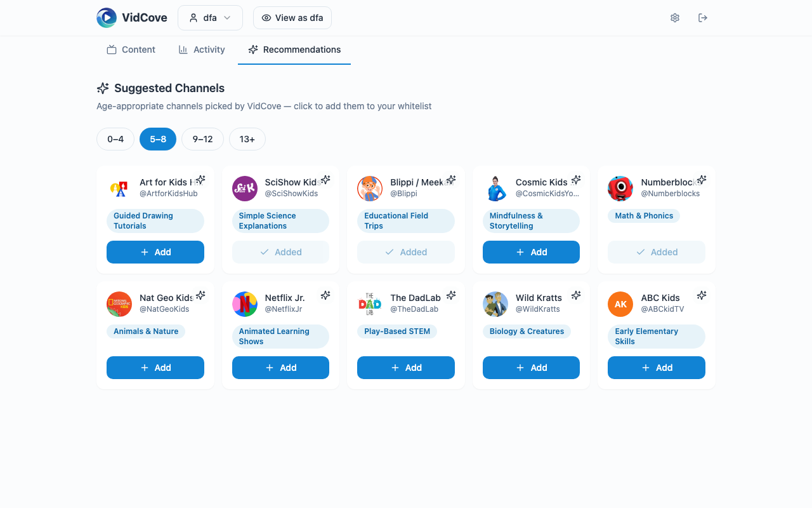Click the sign-out icon in the header

(703, 18)
